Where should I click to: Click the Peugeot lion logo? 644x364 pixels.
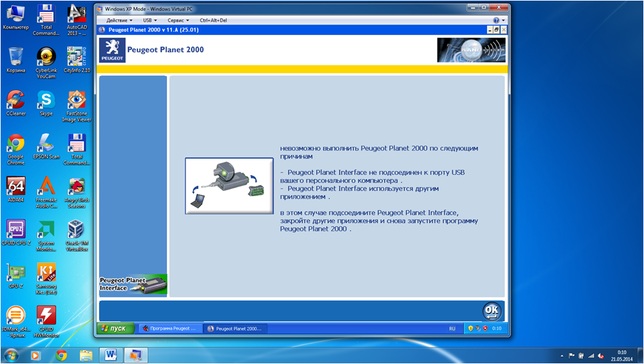[x=112, y=50]
